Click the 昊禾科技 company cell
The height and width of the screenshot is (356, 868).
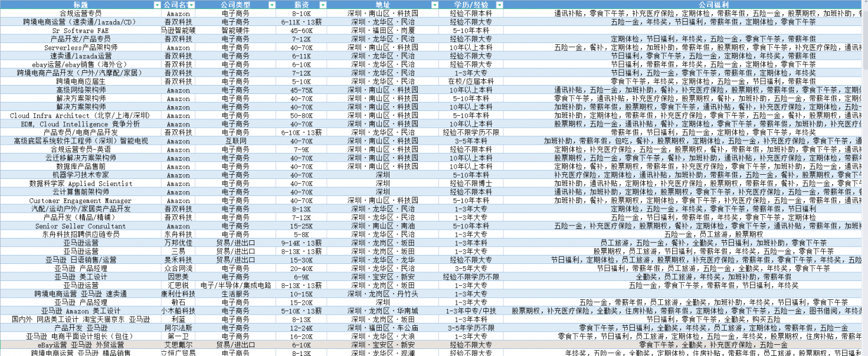pos(178,260)
